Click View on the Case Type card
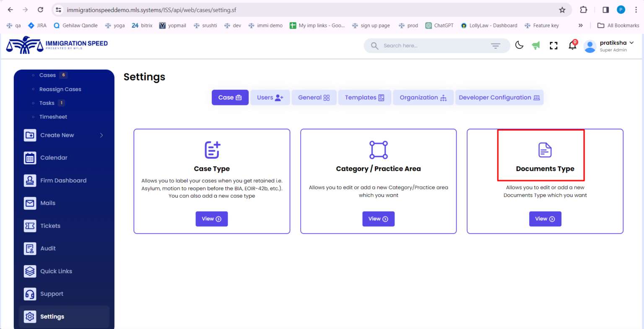Image resolution: width=644 pixels, height=329 pixels. (x=212, y=219)
